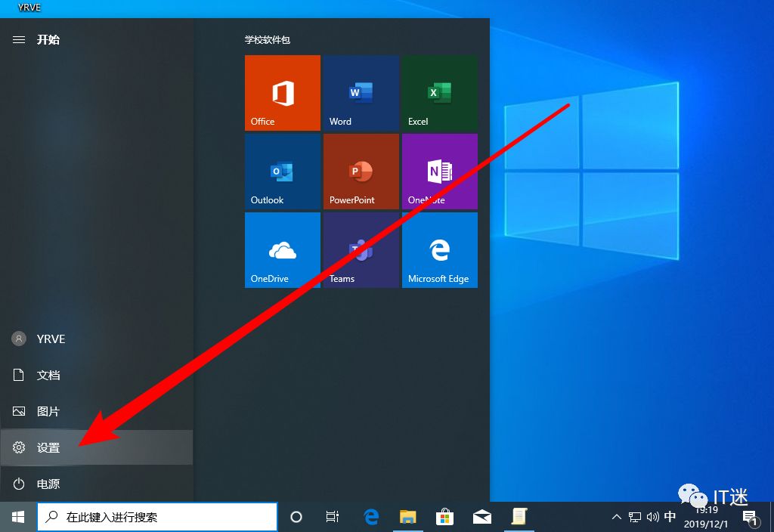Open the Excel tile
The width and height of the screenshot is (774, 532).
440,93
